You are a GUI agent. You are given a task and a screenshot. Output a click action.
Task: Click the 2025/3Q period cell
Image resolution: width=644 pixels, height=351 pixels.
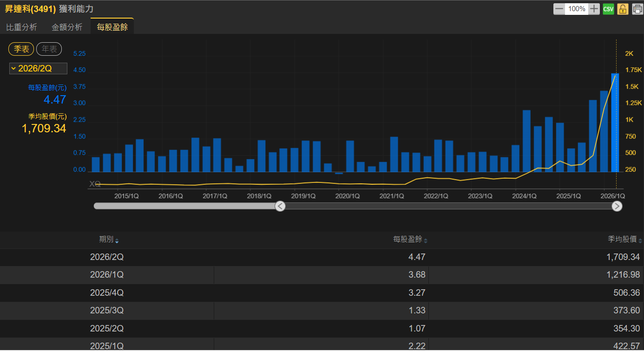(107, 311)
